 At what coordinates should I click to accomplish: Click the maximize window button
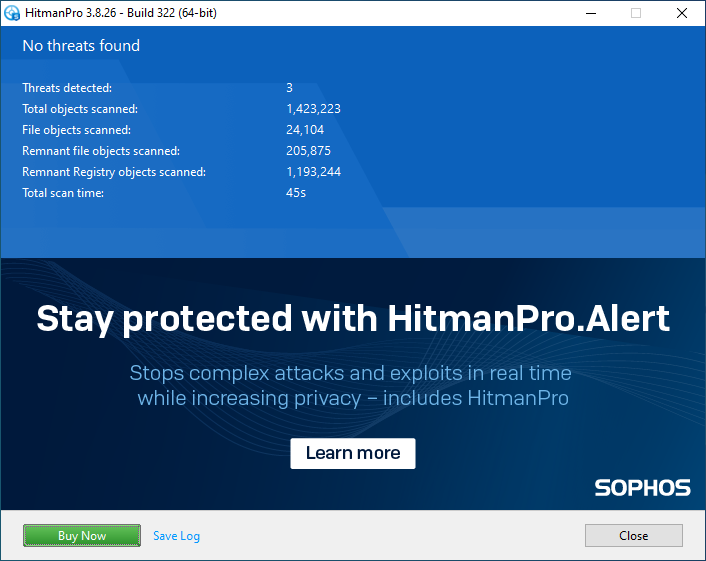(x=636, y=13)
